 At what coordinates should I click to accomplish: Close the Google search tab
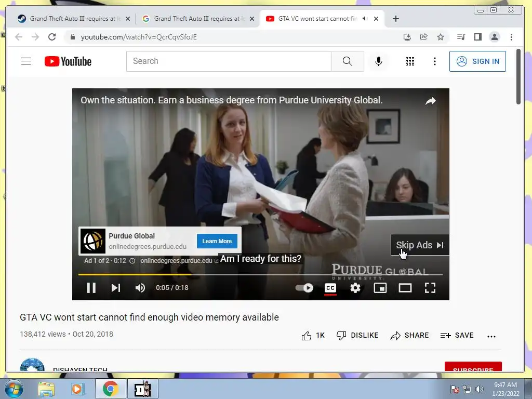pos(252,19)
